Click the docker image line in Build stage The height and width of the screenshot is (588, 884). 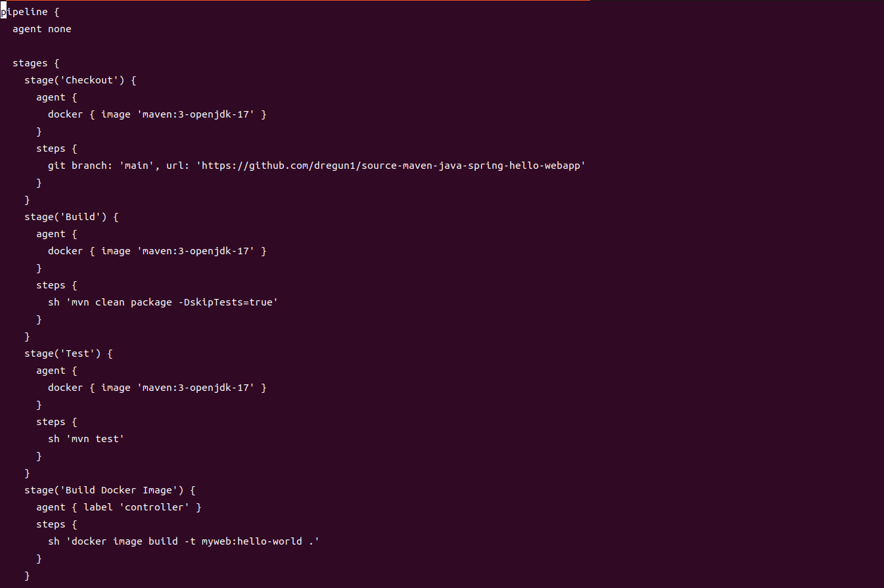pos(157,251)
